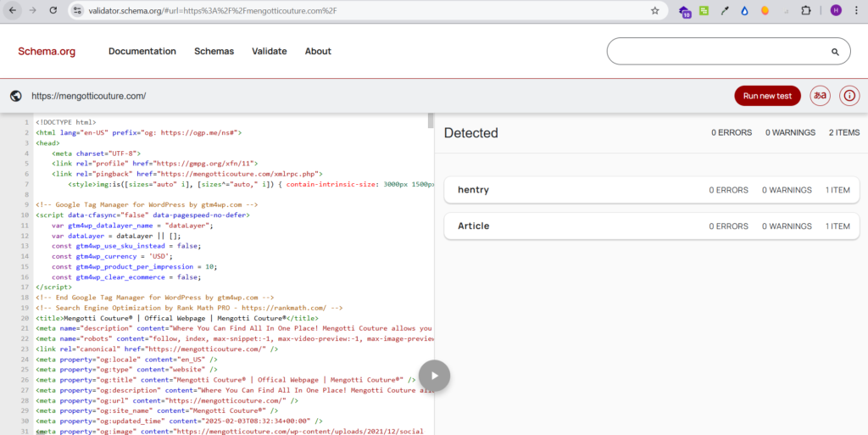The image size is (868, 435).
Task: Click the og:site_name meta line
Action: (x=157, y=410)
